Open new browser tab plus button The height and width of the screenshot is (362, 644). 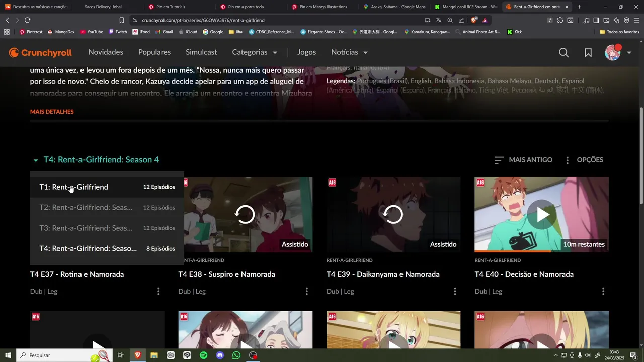coord(579,7)
